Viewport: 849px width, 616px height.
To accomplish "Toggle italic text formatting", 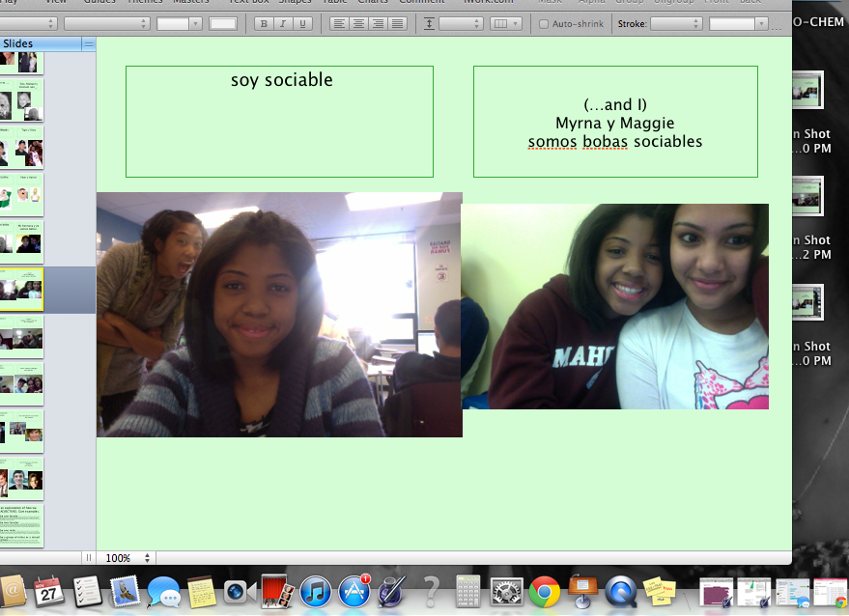I will click(x=283, y=23).
